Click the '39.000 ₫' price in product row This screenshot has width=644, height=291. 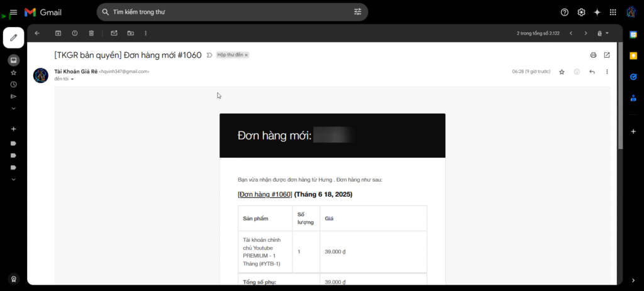click(335, 251)
